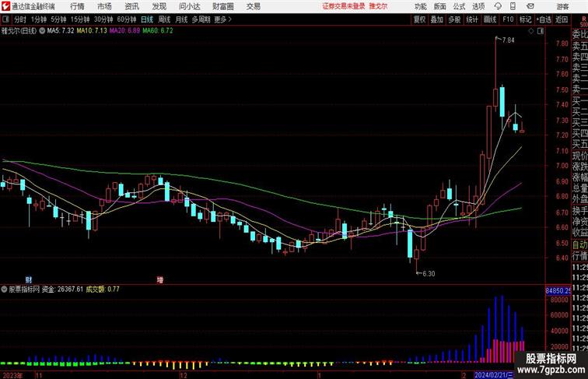This screenshot has height=379, width=588.
Task: Open the mail envelope icon
Action: click(x=530, y=6)
